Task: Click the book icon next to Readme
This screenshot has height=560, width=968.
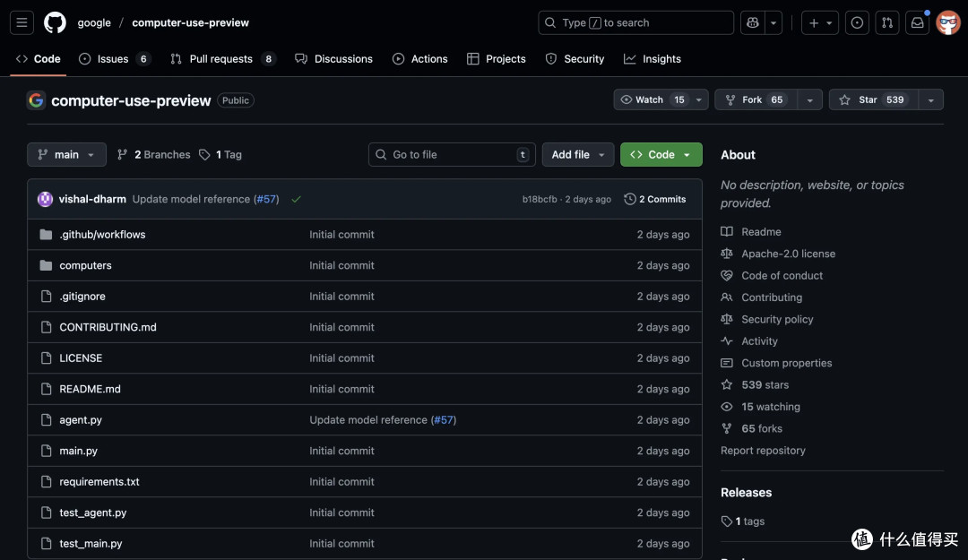Action: click(727, 231)
